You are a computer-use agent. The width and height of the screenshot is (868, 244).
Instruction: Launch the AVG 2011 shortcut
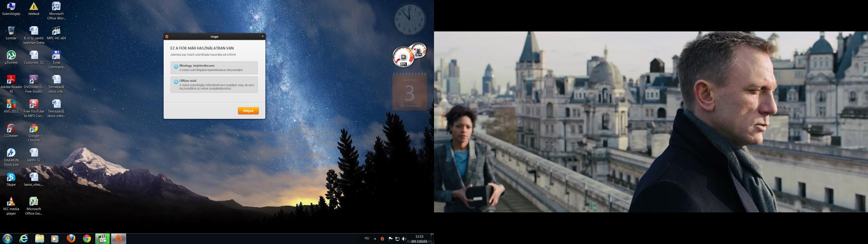point(11,107)
